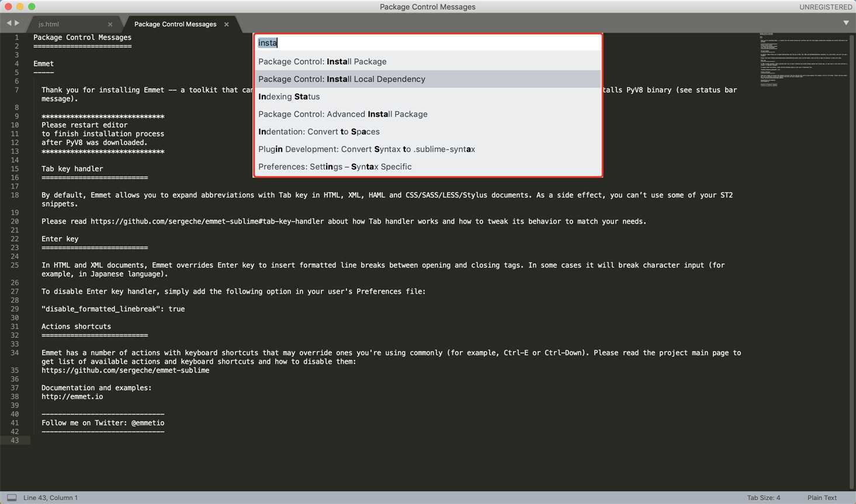Switch to the js.html tab
856x504 pixels.
pos(48,25)
